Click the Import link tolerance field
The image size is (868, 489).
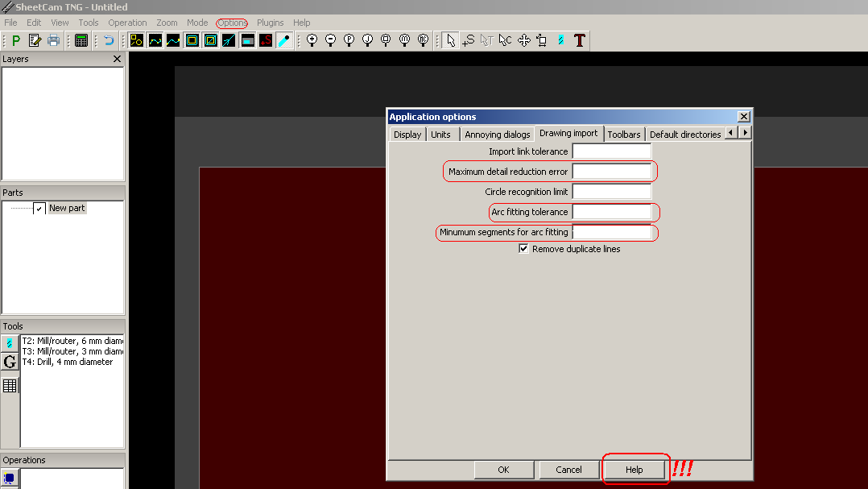click(x=612, y=151)
